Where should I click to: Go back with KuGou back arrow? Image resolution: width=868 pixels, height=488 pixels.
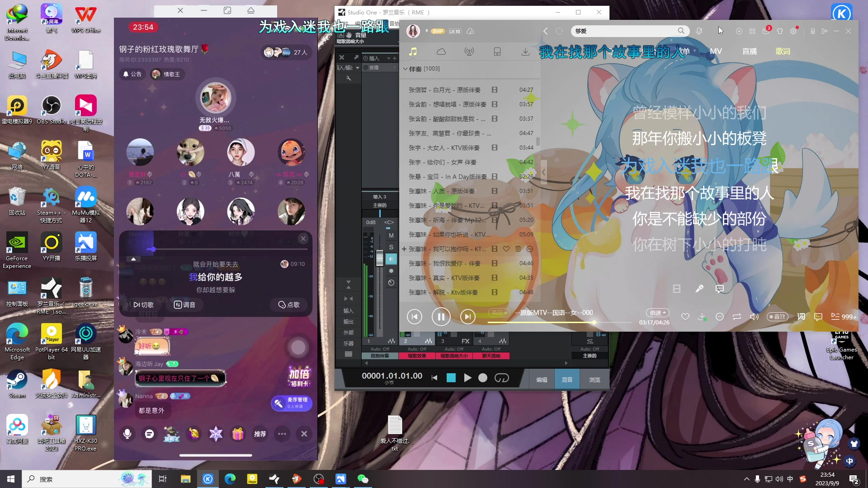[545, 31]
